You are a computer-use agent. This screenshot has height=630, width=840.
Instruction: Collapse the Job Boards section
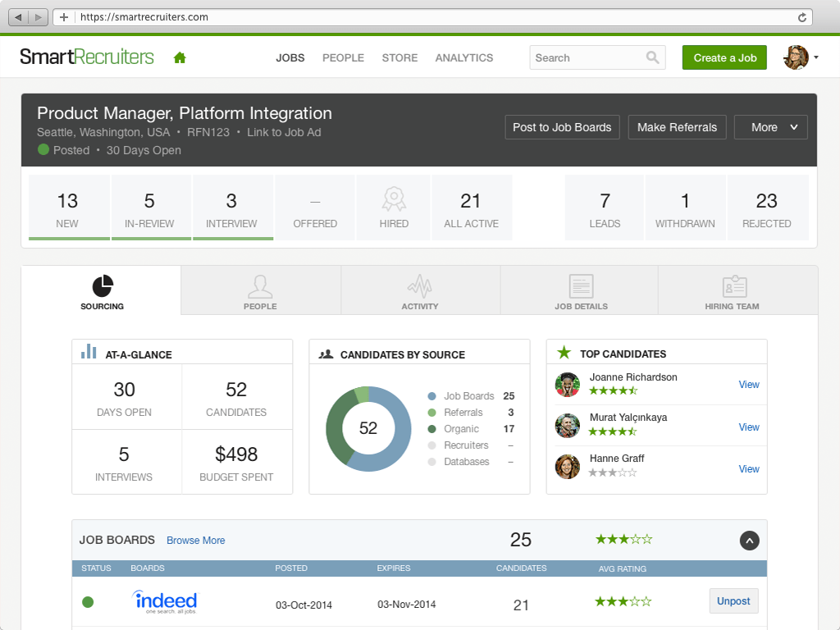[749, 541]
